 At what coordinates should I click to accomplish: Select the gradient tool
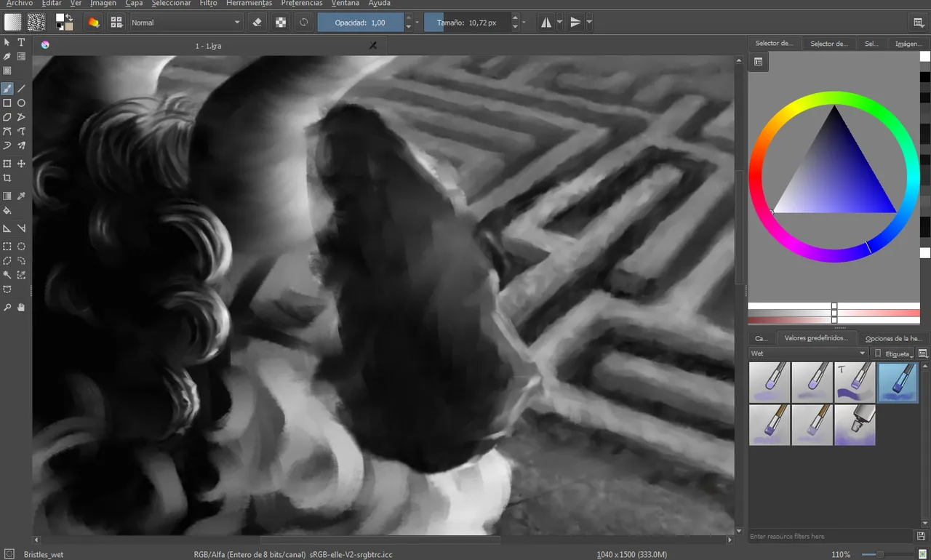(7, 196)
